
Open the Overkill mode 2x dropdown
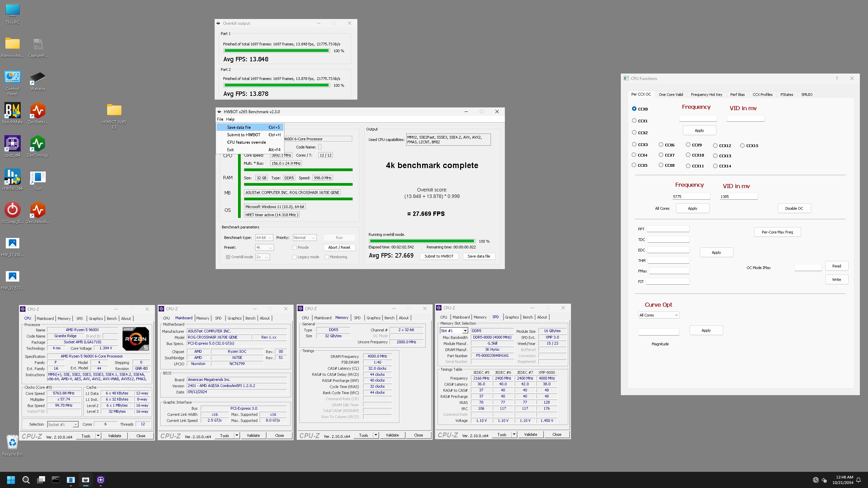pyautogui.click(x=262, y=257)
